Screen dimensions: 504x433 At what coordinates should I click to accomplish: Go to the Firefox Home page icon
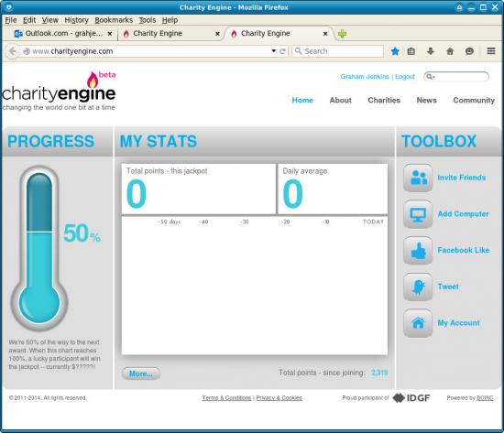(450, 51)
